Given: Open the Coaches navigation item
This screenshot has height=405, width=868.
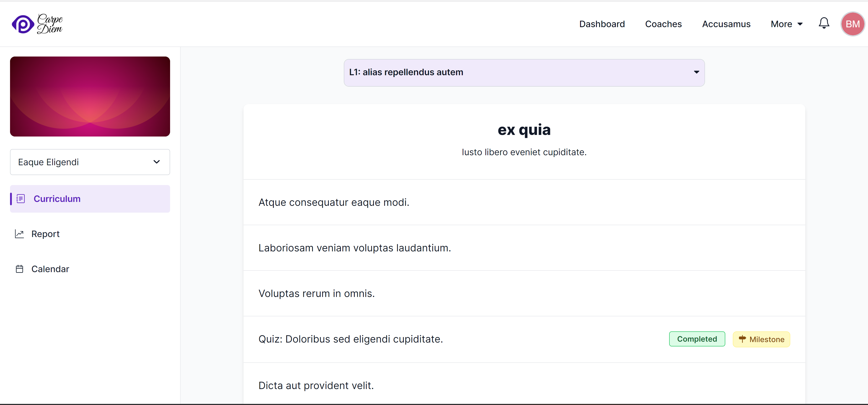Looking at the screenshot, I should 663,24.
